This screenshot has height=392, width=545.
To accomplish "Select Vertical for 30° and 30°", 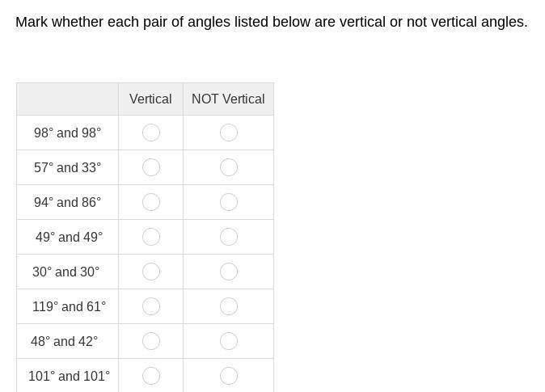I will point(151,272).
